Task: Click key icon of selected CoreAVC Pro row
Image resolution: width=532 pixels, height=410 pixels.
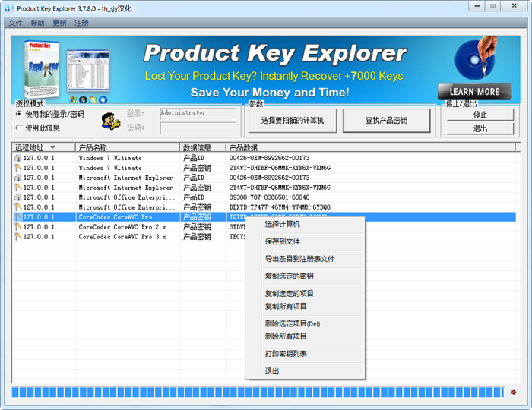Action: [x=17, y=217]
